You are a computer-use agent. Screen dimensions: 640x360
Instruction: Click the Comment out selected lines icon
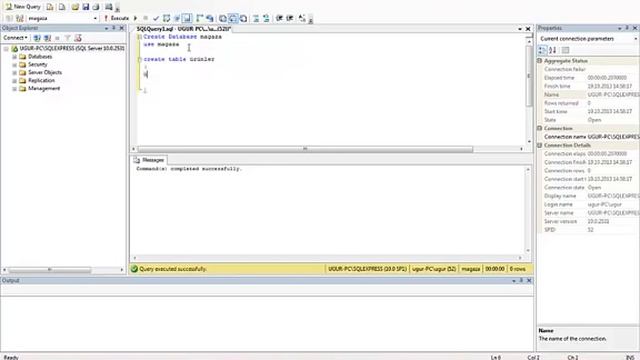click(256, 18)
